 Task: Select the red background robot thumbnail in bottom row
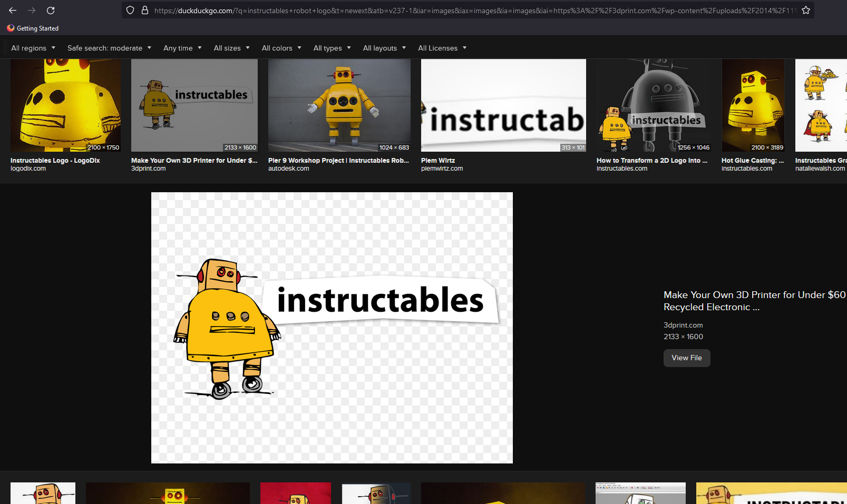[296, 493]
